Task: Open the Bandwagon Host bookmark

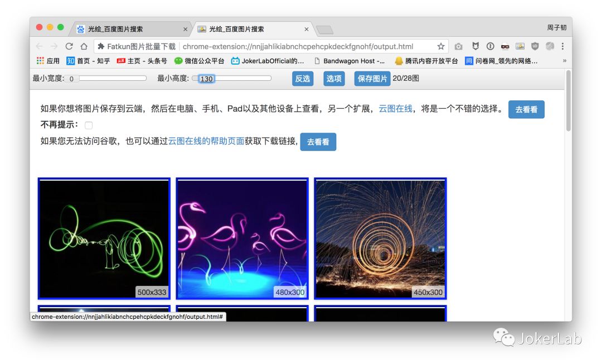Action: (349, 61)
